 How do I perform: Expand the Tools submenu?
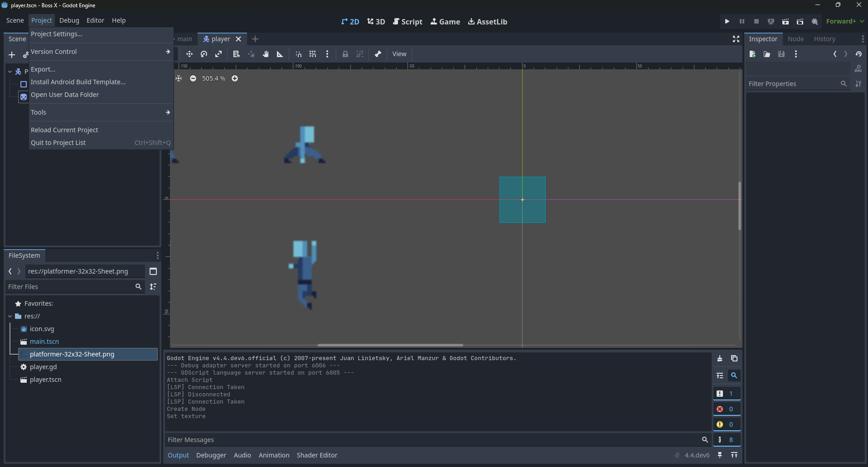click(x=101, y=112)
